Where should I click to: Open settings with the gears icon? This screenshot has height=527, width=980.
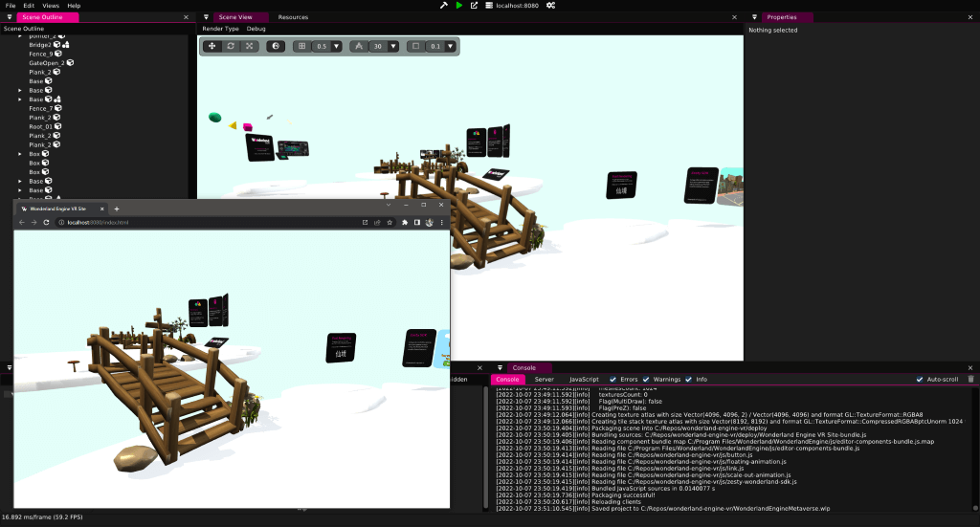point(550,6)
